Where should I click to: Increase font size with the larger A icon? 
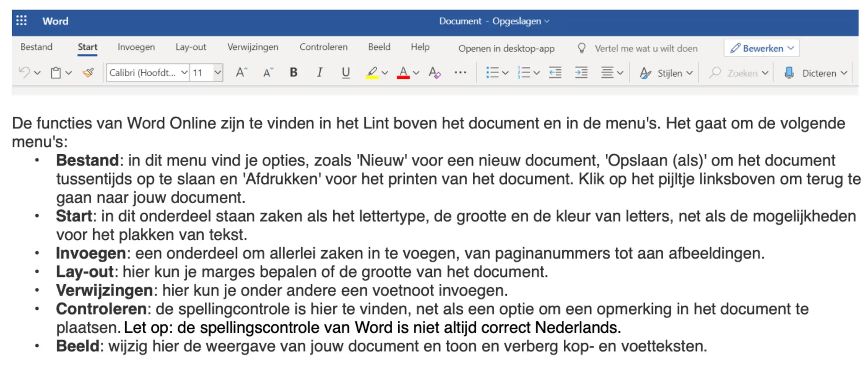click(242, 72)
